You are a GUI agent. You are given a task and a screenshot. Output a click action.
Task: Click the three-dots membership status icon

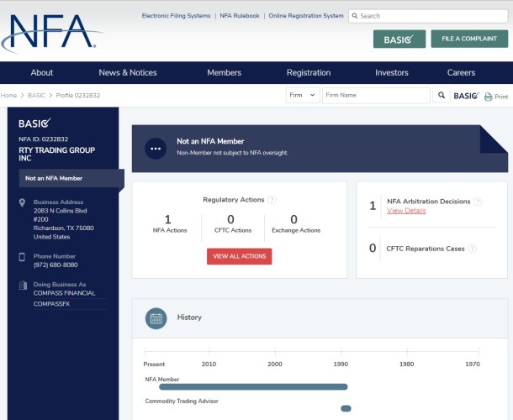coord(156,149)
